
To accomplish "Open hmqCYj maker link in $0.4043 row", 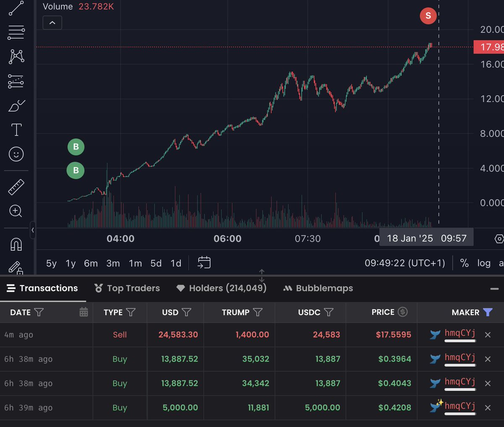I will [460, 382].
